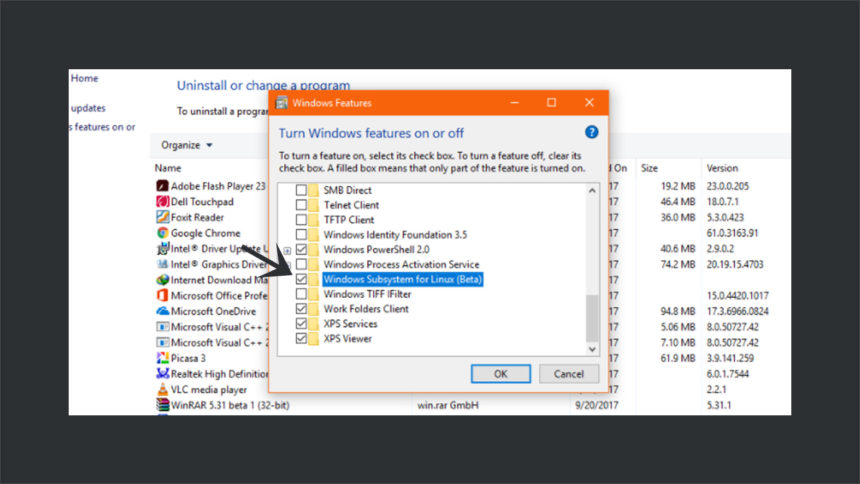Image resolution: width=860 pixels, height=484 pixels.
Task: Sort programs by the Size column
Action: coord(650,168)
